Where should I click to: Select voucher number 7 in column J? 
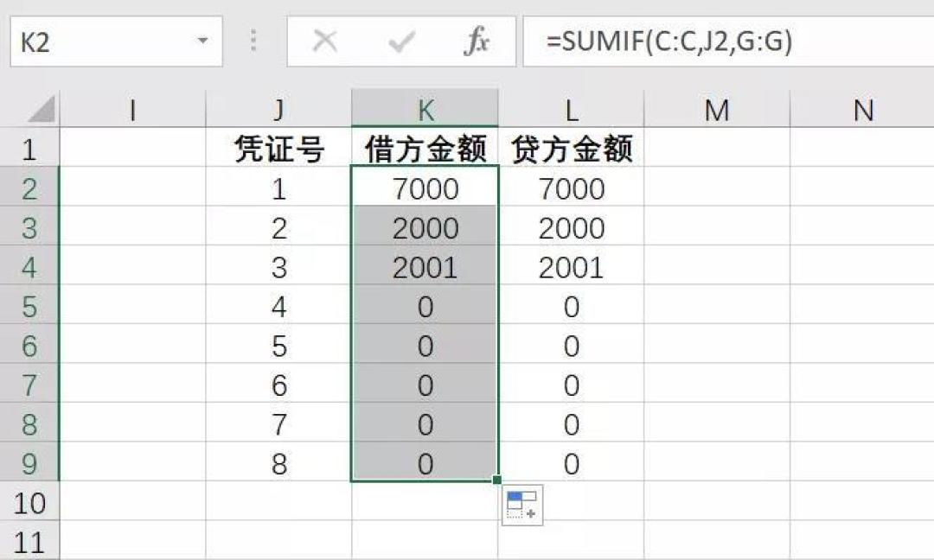click(x=278, y=423)
